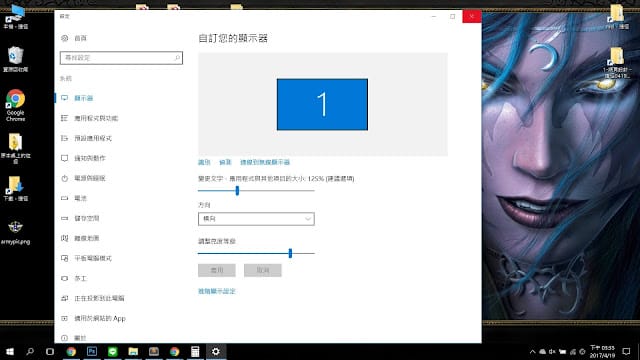Open the Battery (電池) settings icon
Viewport: 640px width, 360px height.
click(x=64, y=198)
